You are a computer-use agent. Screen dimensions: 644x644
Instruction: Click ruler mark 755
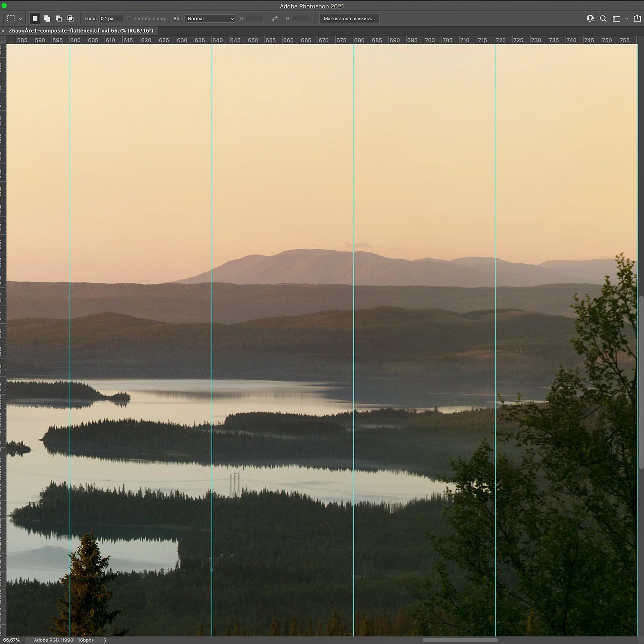(624, 40)
